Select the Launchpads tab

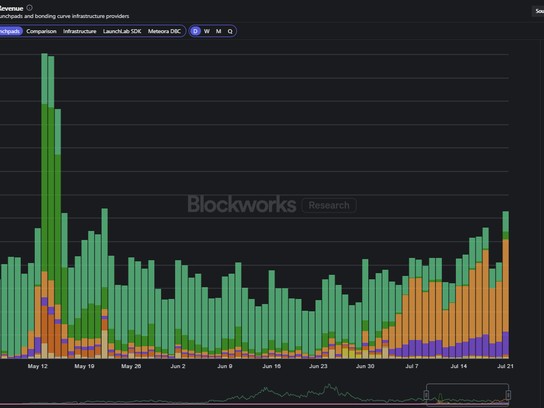[10, 31]
